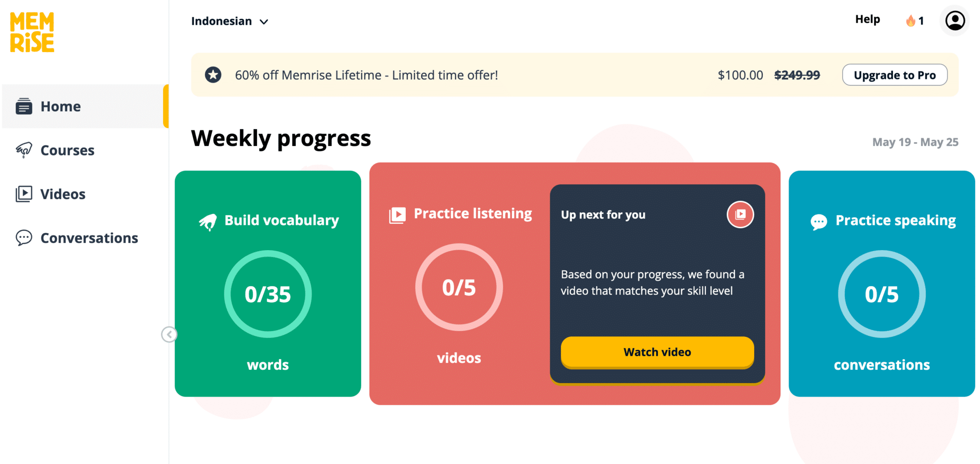The image size is (980, 464).
Task: Click the chevron next to Indonesian
Action: [264, 22]
